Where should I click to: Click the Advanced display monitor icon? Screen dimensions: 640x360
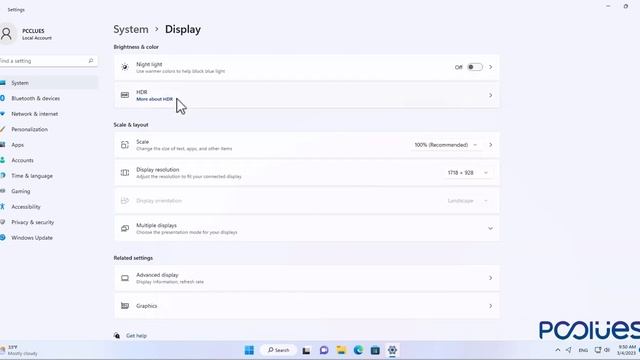(x=125, y=278)
